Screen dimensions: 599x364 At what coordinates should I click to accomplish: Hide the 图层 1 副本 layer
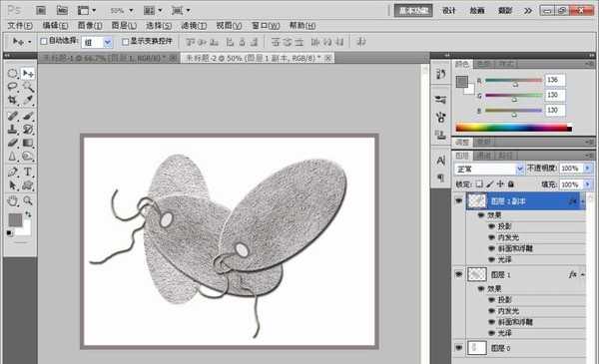[459, 200]
